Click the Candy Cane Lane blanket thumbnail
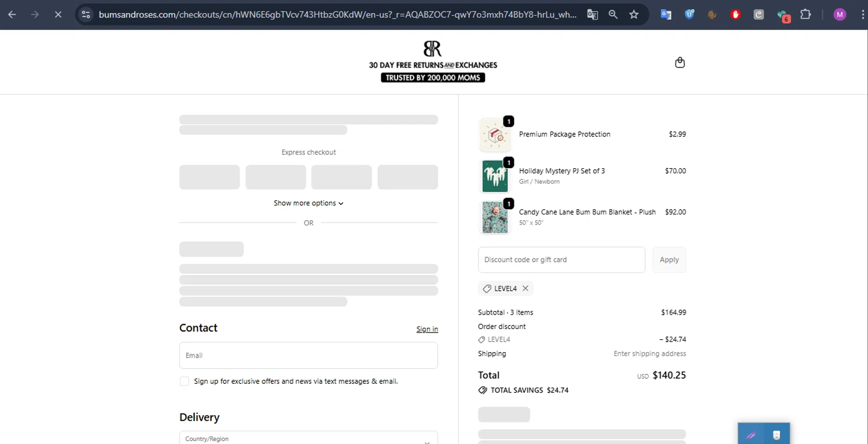 (x=495, y=217)
